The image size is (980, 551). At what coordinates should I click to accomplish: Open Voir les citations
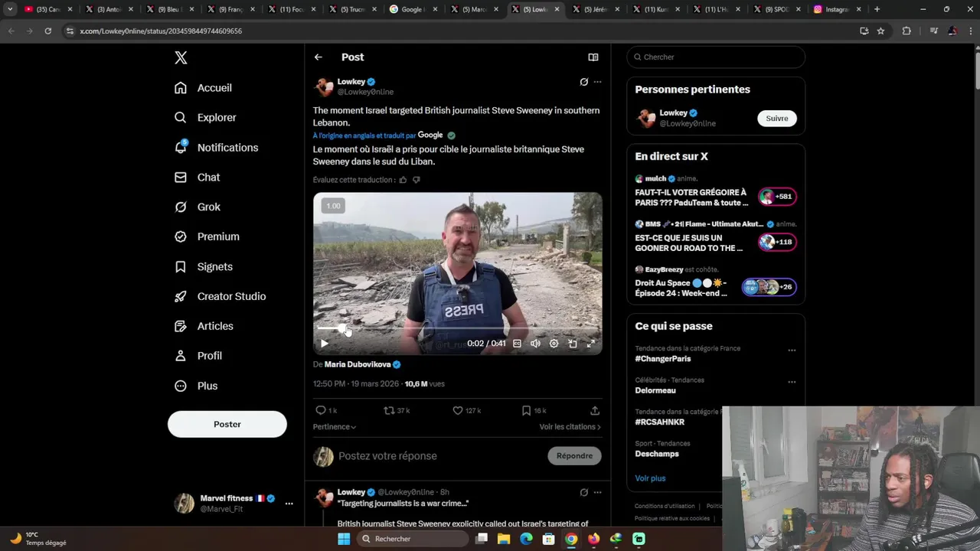(570, 427)
